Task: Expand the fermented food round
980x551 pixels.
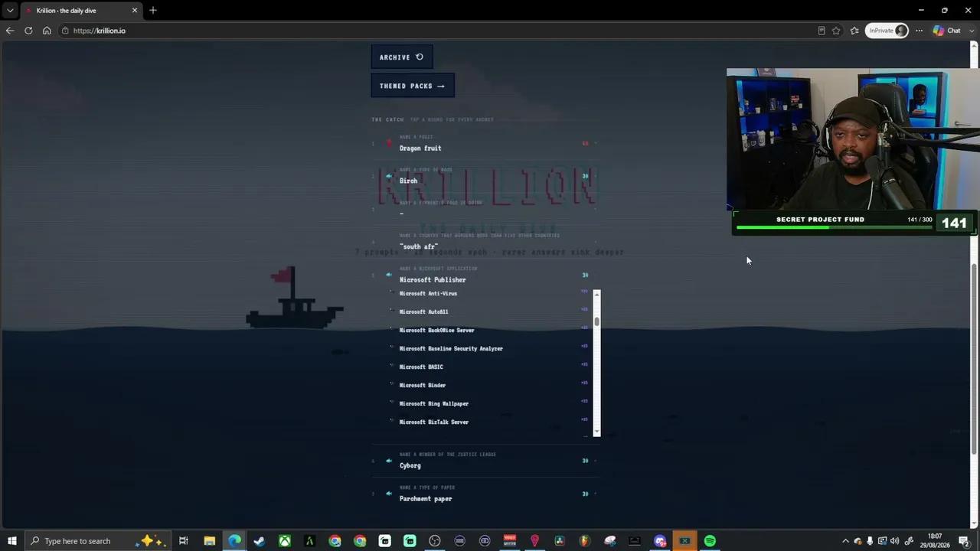Action: [486, 209]
